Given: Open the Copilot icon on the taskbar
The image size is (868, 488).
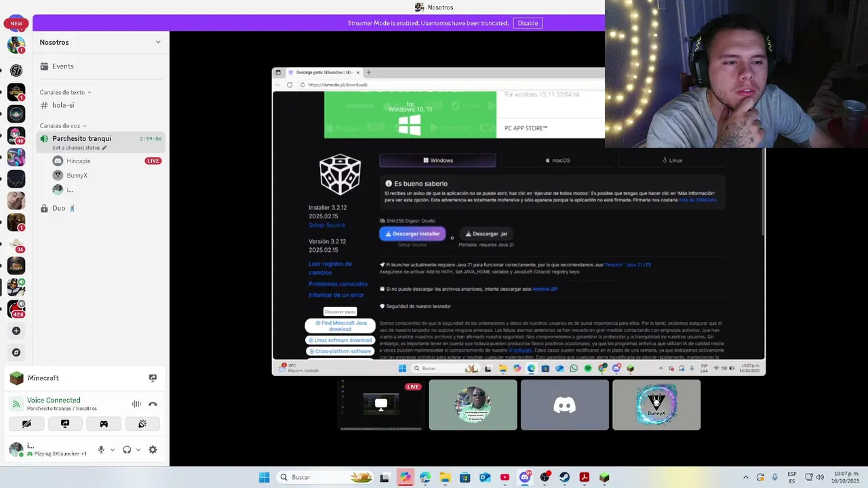Looking at the screenshot, I should [x=405, y=477].
